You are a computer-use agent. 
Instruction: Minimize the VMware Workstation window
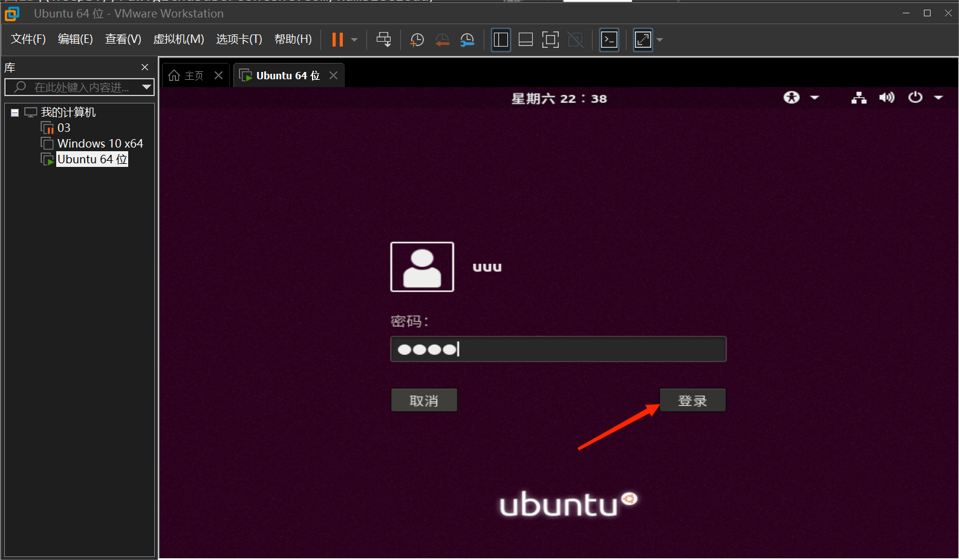[x=906, y=13]
